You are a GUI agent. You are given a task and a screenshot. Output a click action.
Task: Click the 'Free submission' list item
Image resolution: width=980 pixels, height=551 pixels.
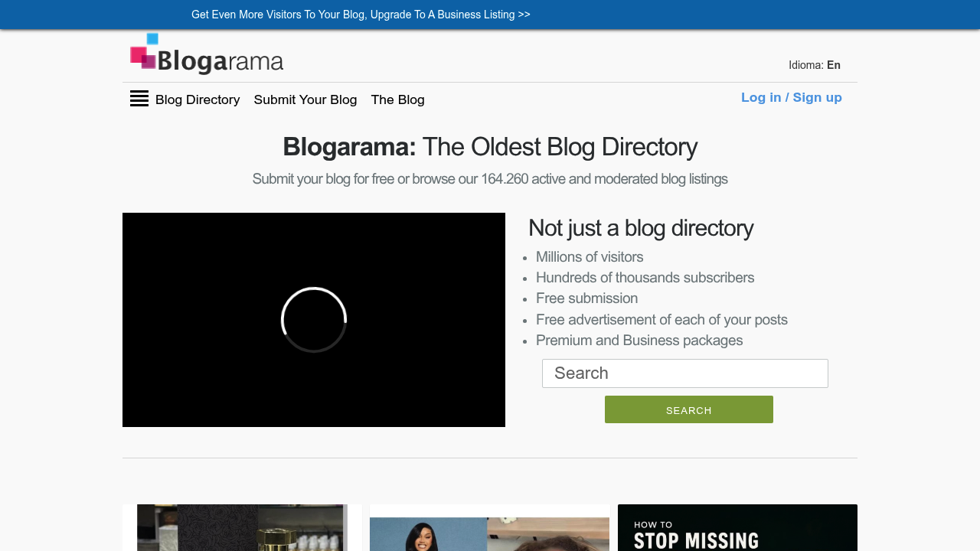(587, 298)
